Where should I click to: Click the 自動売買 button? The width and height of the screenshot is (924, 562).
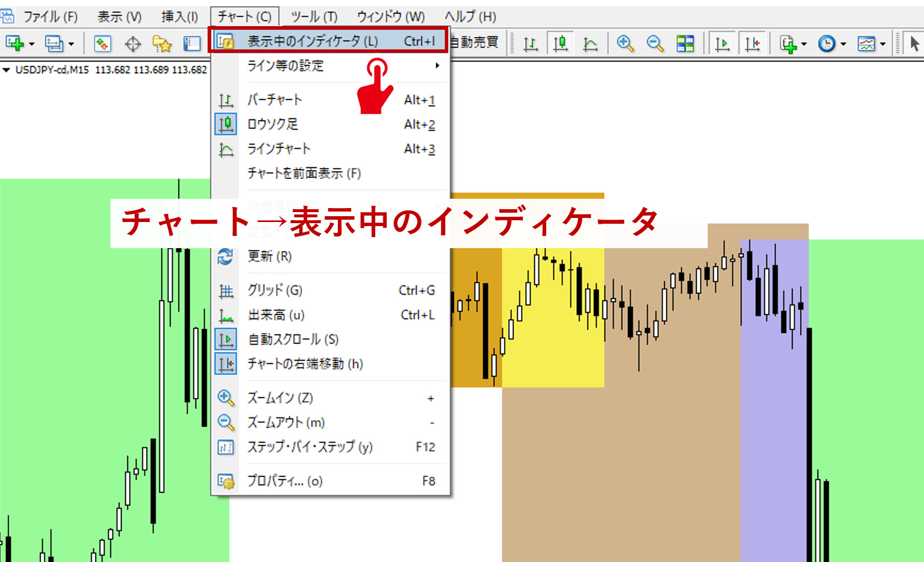pyautogui.click(x=475, y=42)
